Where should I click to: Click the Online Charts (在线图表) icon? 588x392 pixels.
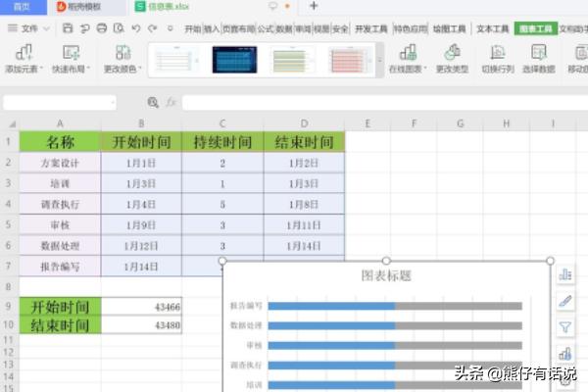(408, 52)
